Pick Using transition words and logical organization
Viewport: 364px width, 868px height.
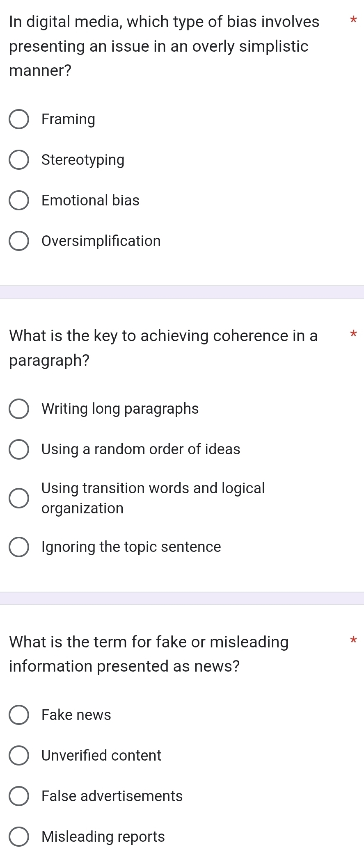(19, 498)
